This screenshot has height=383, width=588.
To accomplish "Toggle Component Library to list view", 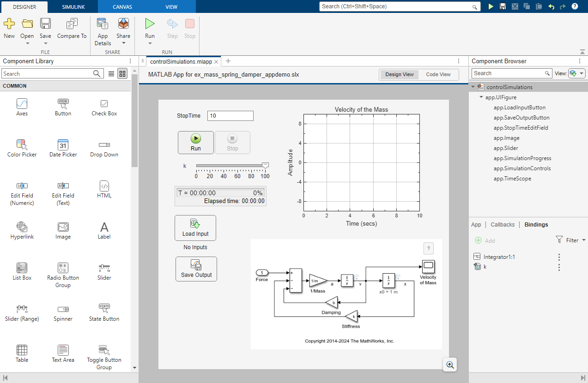I will [111, 74].
